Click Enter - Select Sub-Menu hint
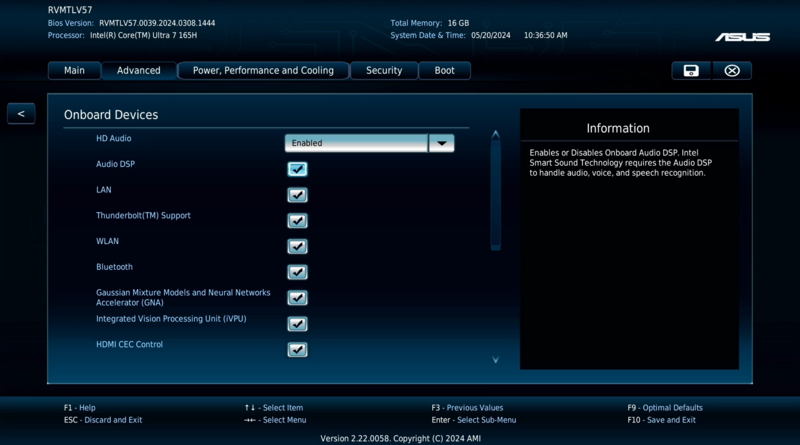The height and width of the screenshot is (445, 800). [474, 420]
